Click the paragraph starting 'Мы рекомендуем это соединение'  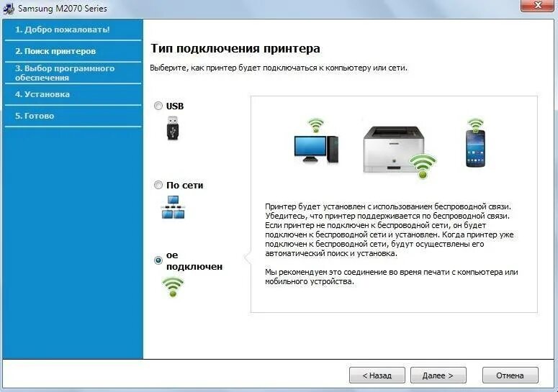point(392,276)
